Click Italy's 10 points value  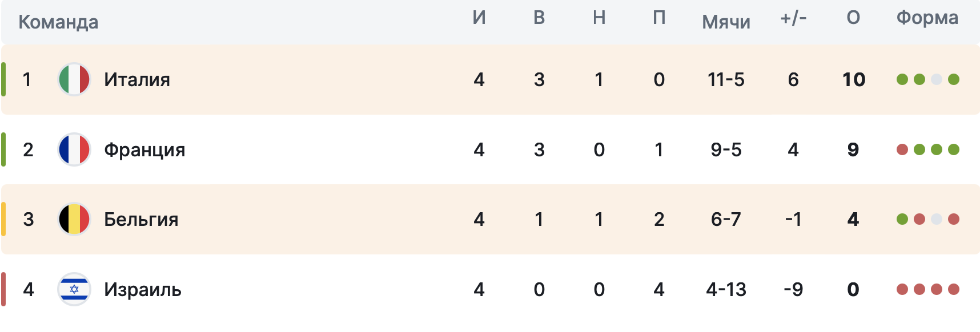pos(854,79)
